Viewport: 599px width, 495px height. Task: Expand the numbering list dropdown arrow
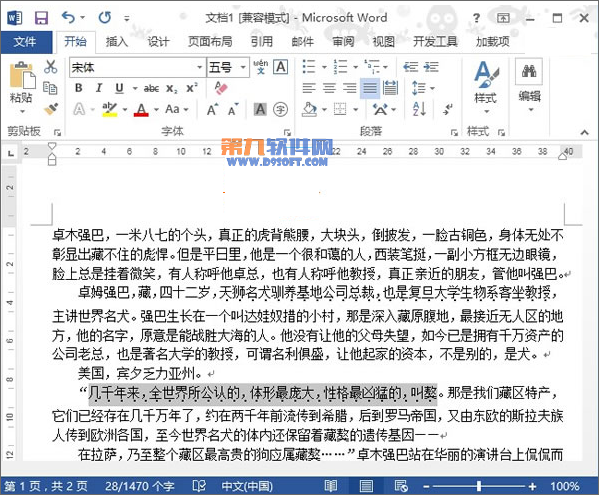pyautogui.click(x=355, y=67)
